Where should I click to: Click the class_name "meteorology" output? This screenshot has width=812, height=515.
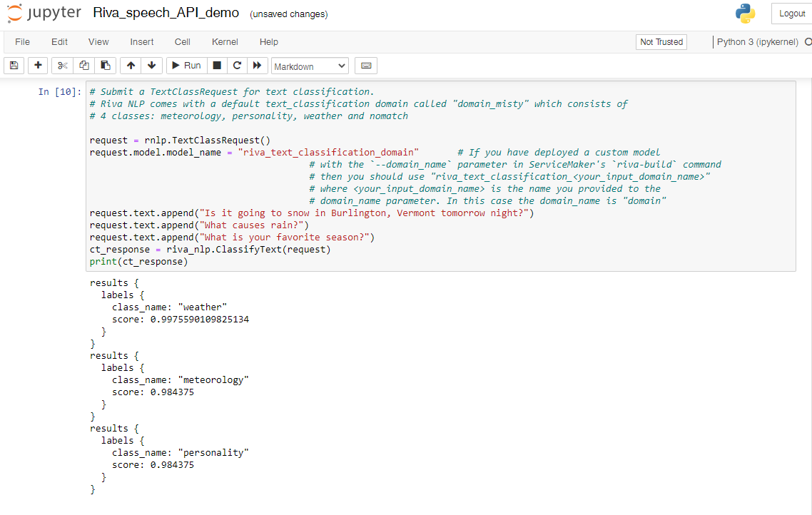[181, 380]
